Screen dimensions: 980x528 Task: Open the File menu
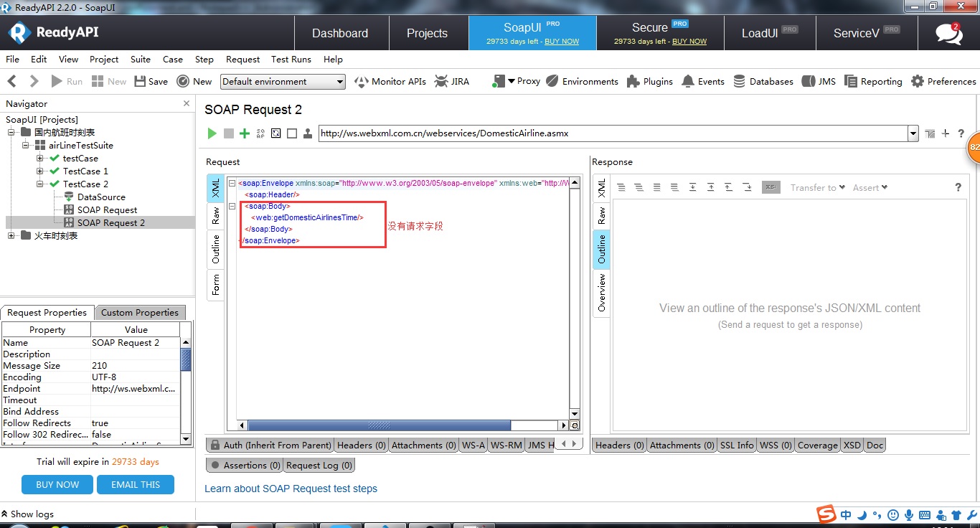[12, 59]
